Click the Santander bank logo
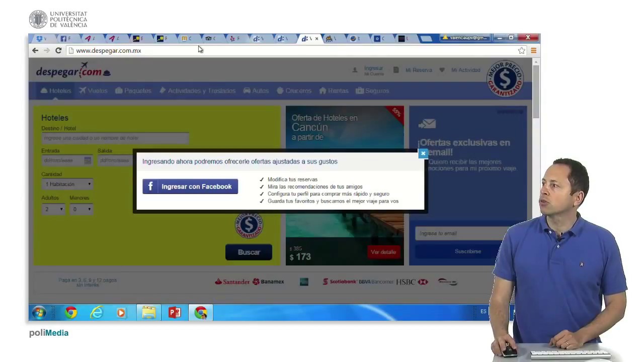This screenshot has width=644, height=362. pyautogui.click(x=232, y=282)
